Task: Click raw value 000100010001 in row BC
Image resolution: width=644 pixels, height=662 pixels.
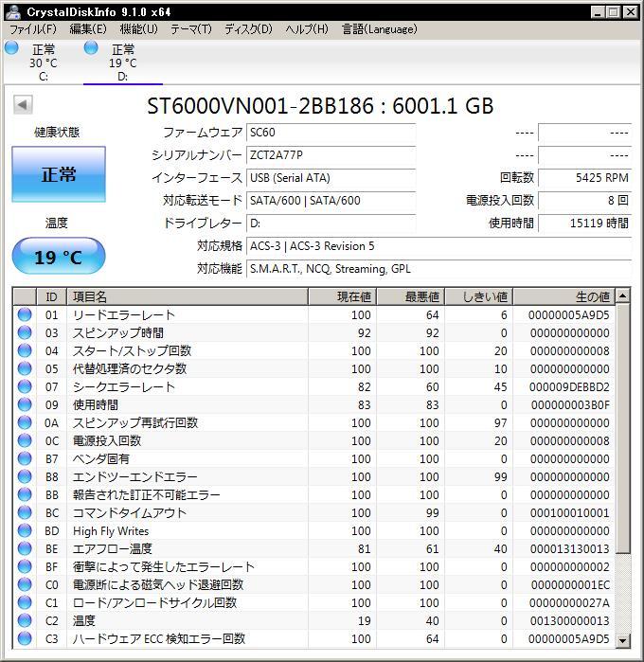Action: coord(570,513)
